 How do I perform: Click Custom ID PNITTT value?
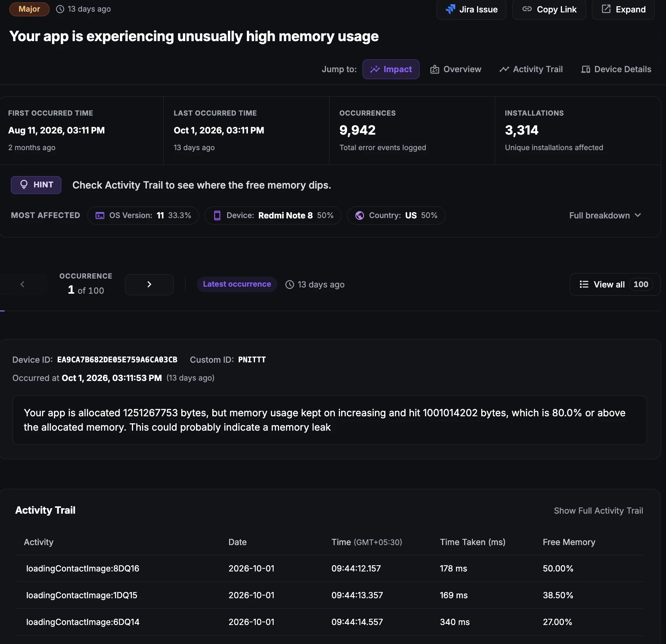coord(252,360)
